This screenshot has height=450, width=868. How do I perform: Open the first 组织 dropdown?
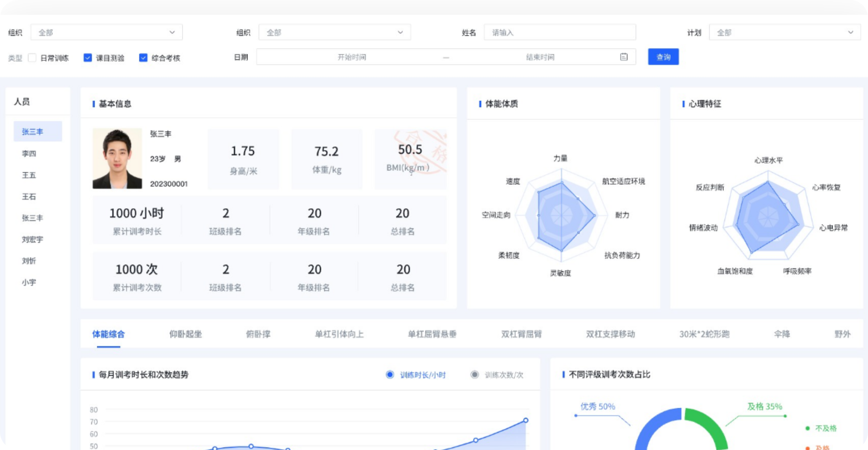point(106,32)
